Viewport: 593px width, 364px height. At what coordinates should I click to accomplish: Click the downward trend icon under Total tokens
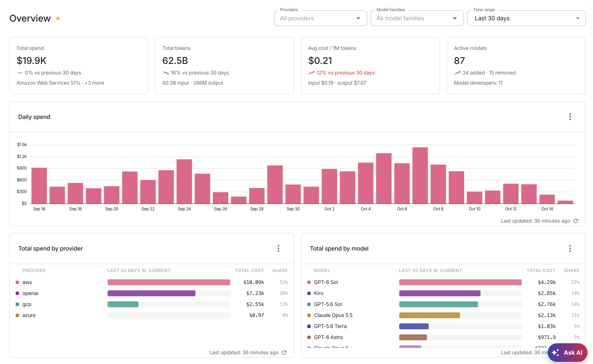coord(166,73)
